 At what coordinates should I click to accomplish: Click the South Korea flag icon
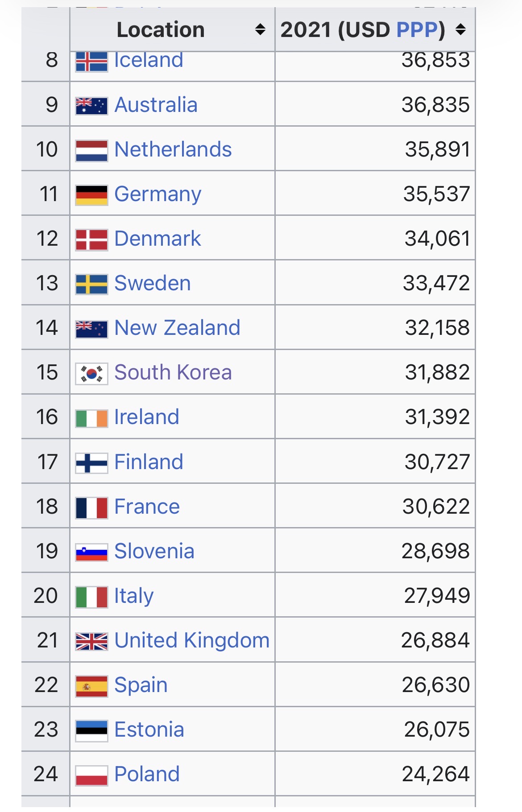(91, 374)
